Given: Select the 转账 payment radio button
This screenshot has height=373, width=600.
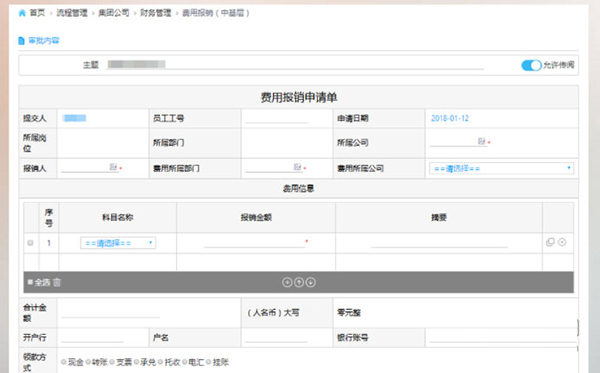Looking at the screenshot, I should tap(88, 362).
